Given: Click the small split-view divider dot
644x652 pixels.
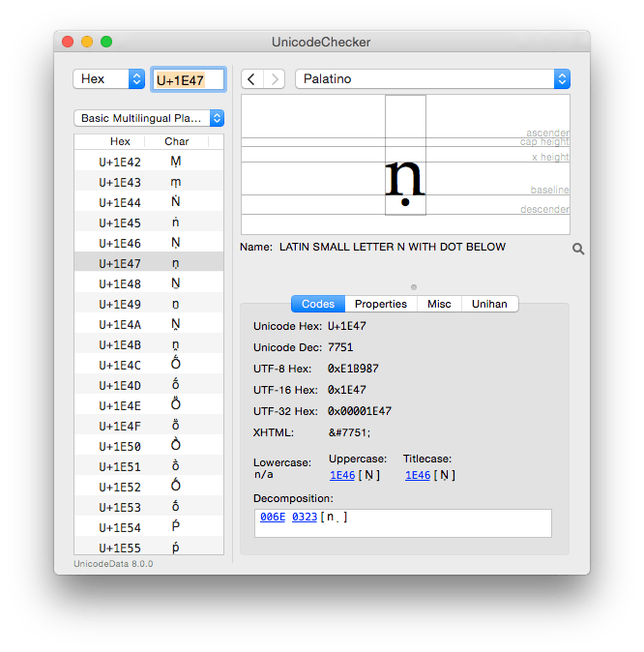Looking at the screenshot, I should (x=415, y=286).
